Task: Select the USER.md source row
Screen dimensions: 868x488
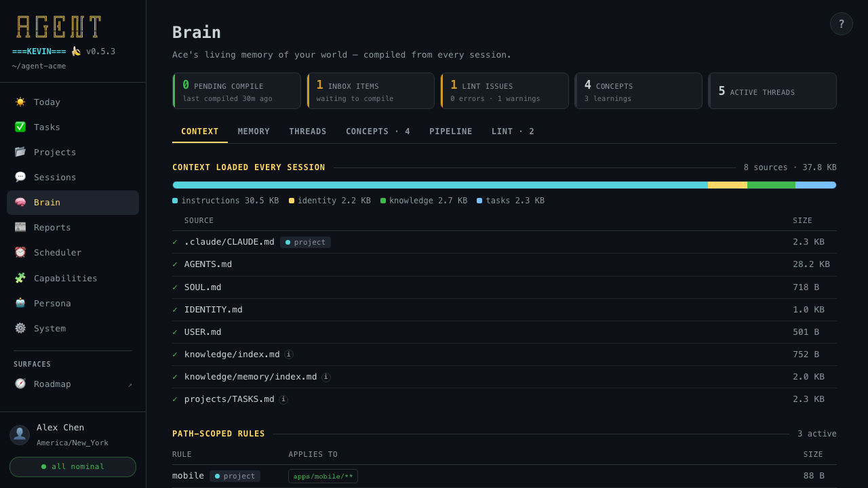Action: 505,332
